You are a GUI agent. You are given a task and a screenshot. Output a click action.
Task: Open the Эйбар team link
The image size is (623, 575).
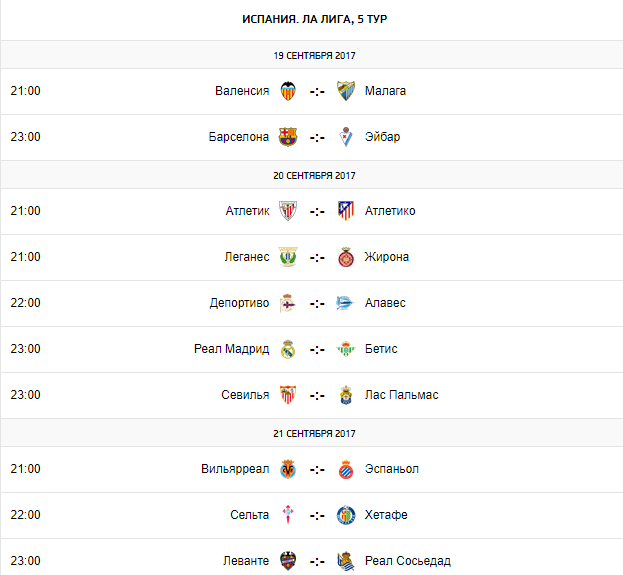382,137
